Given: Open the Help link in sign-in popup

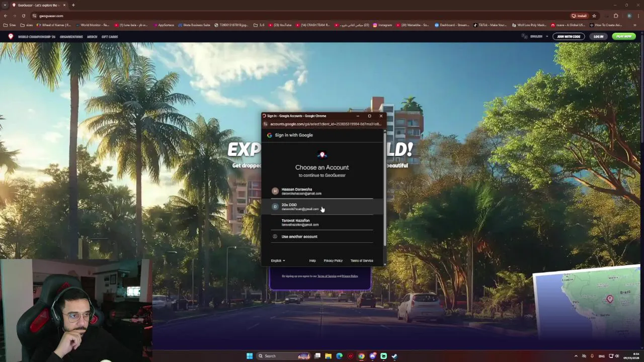Looking at the screenshot, I should coord(312,260).
